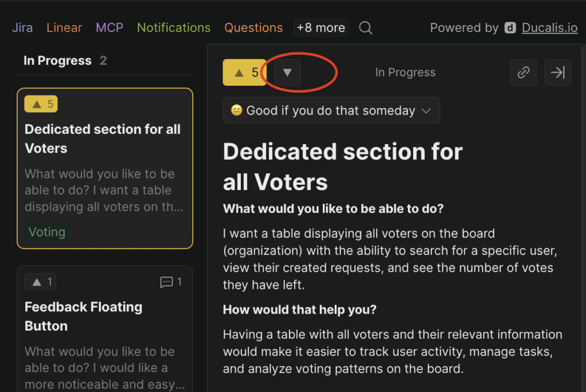Viewport: 586px width, 392px height.
Task: Upvote the Dedicated section for all Voters card
Action: coord(40,104)
